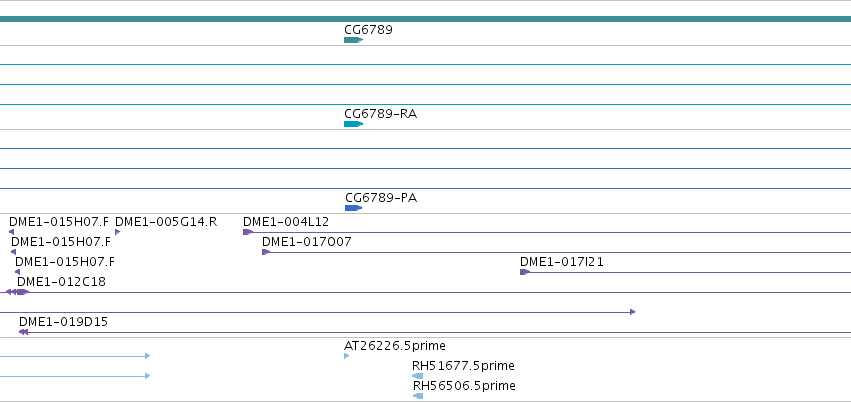Select the purple DME1-004L12 start glyph
Screen dimensions: 851x402
pyautogui.click(x=247, y=232)
